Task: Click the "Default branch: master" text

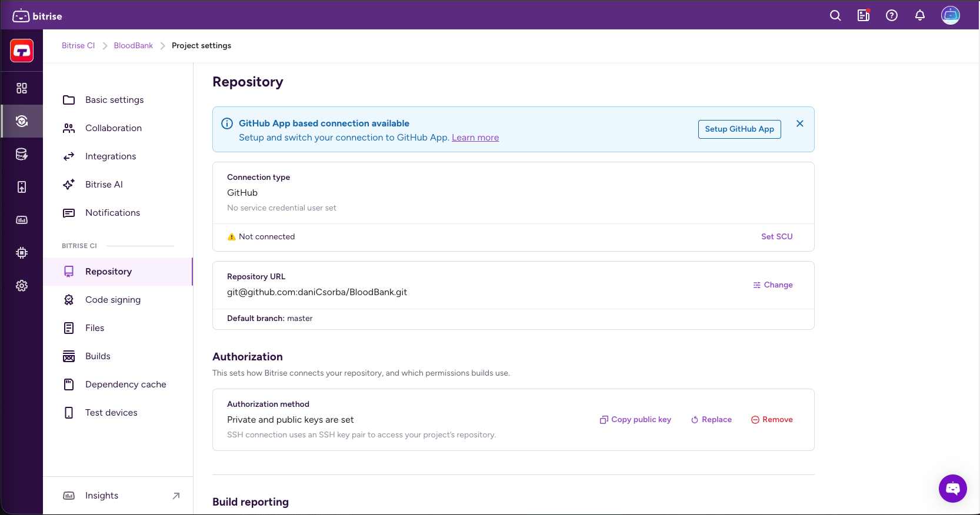Action: coord(270,319)
